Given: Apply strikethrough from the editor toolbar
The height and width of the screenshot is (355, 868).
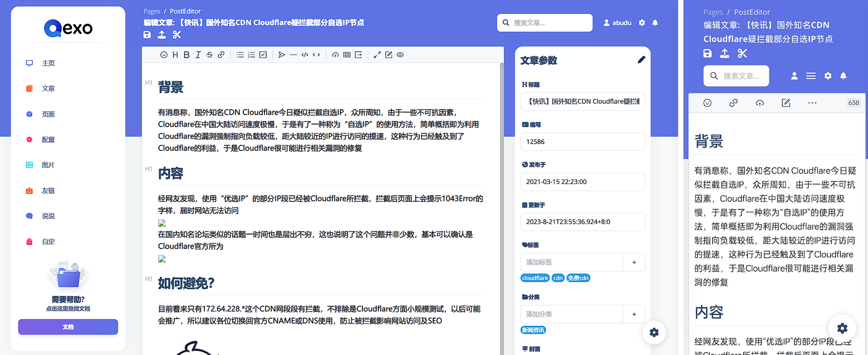Looking at the screenshot, I should [x=209, y=55].
